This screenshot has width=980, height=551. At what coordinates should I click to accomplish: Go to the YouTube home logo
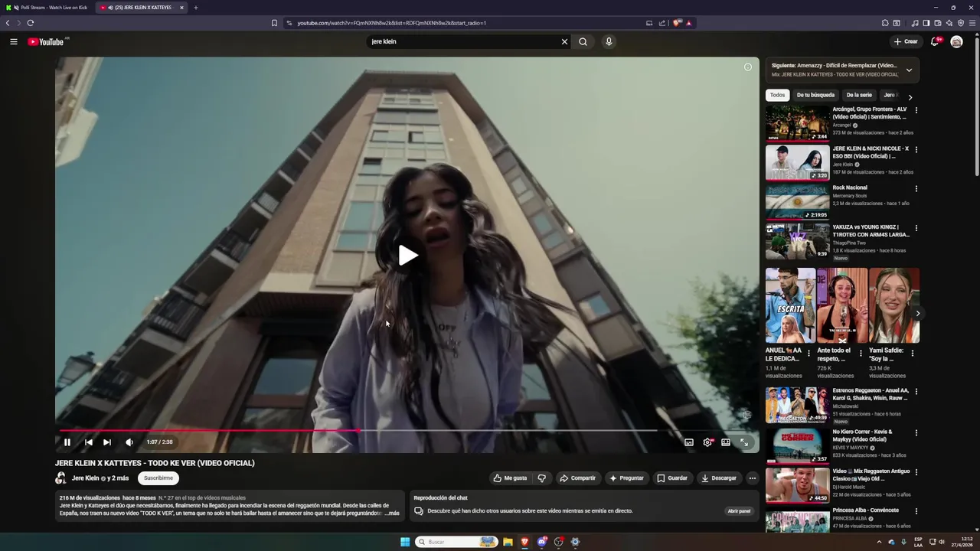point(46,41)
